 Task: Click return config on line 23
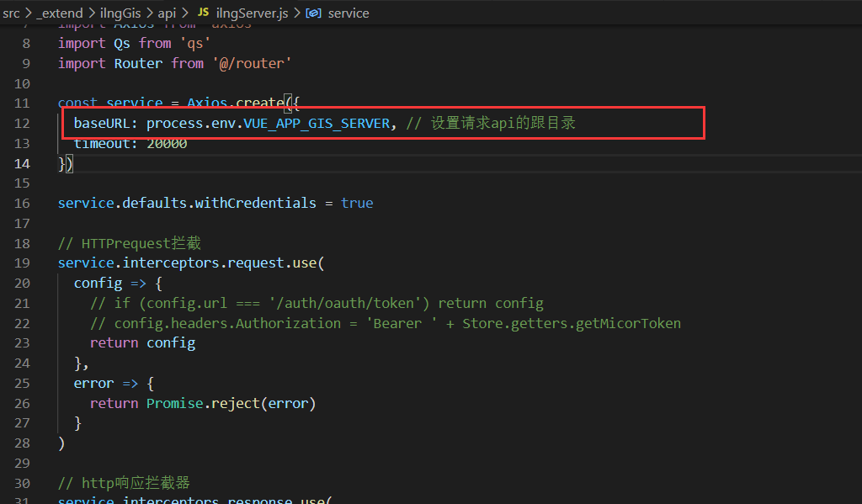[142, 343]
